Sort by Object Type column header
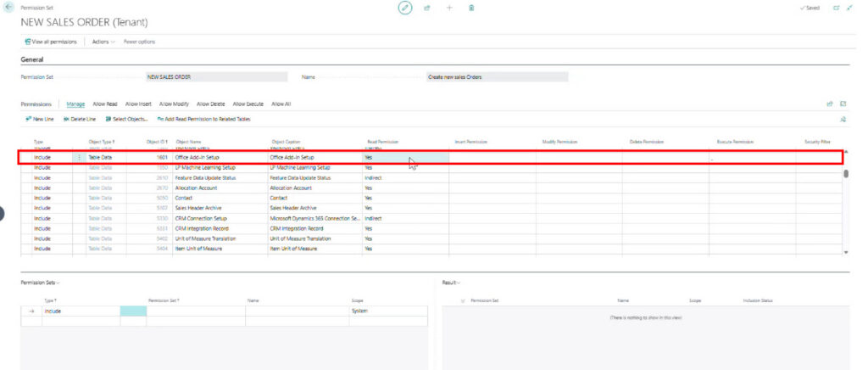Viewport: 868px width, 370px height. point(102,143)
